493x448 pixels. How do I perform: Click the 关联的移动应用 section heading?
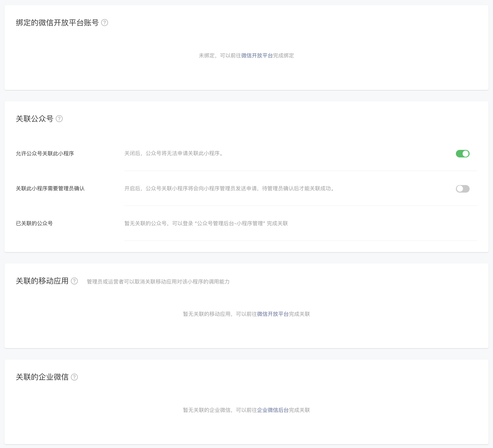coord(42,281)
